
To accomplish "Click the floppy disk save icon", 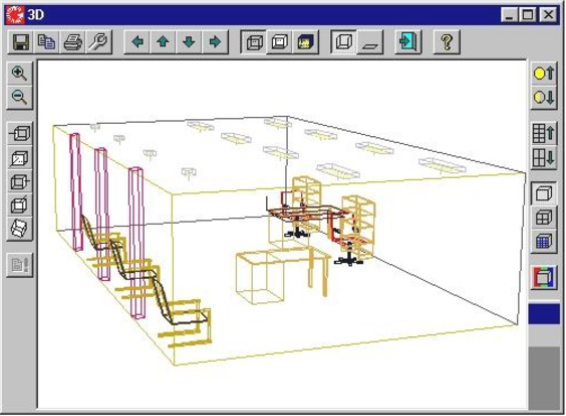I will pyautogui.click(x=21, y=42).
